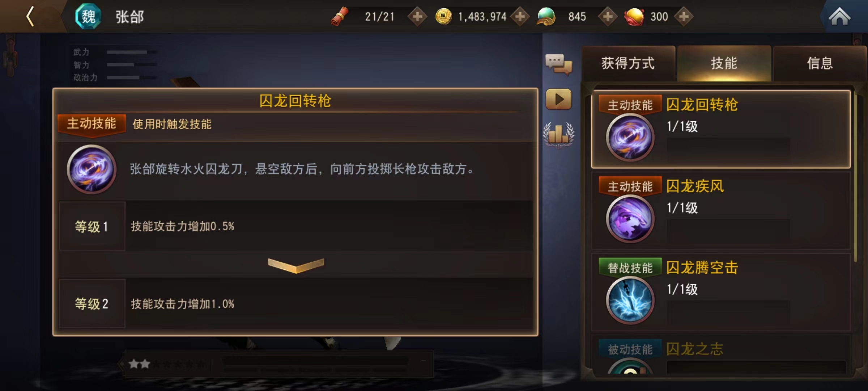
Task: Add scroll stamina with plus button
Action: (417, 17)
